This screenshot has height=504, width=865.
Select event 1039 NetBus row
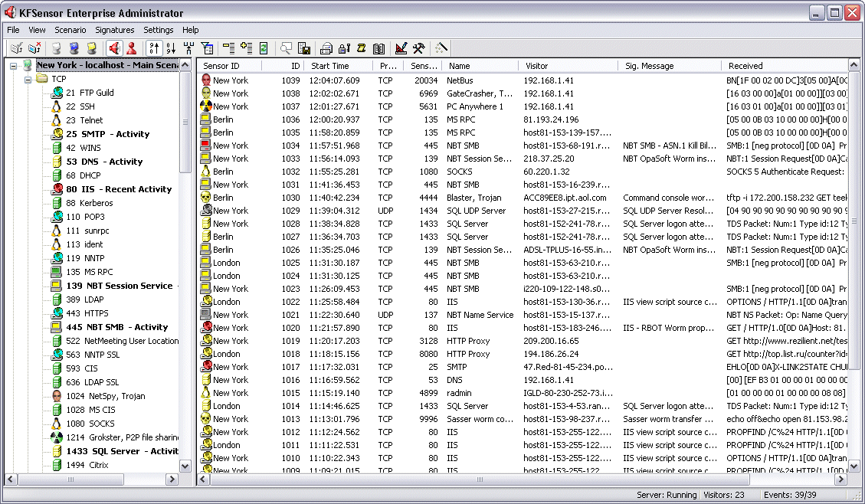pyautogui.click(x=523, y=80)
